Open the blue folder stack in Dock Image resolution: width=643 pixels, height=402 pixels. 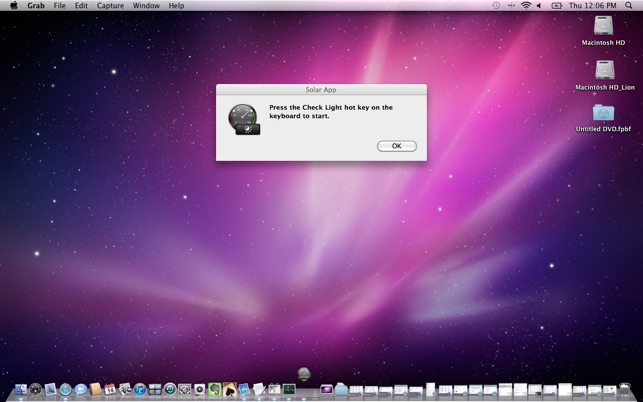click(341, 389)
